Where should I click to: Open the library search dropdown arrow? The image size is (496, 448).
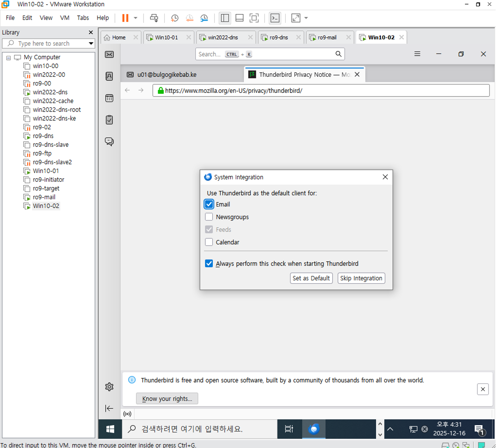click(x=91, y=43)
